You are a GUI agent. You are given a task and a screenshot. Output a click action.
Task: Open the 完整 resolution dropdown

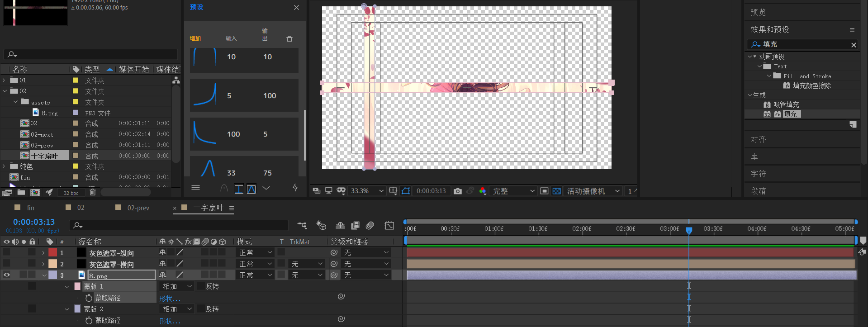tap(513, 191)
